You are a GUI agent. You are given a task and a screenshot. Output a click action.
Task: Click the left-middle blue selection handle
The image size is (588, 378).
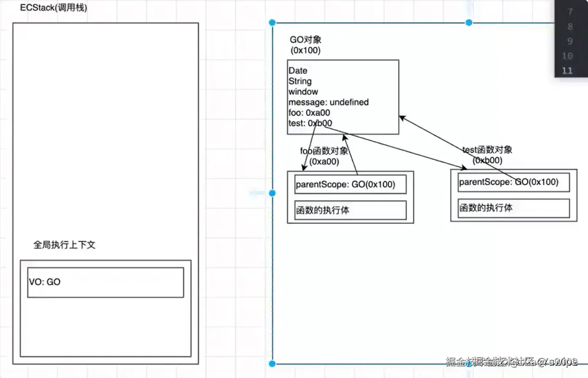(x=272, y=193)
